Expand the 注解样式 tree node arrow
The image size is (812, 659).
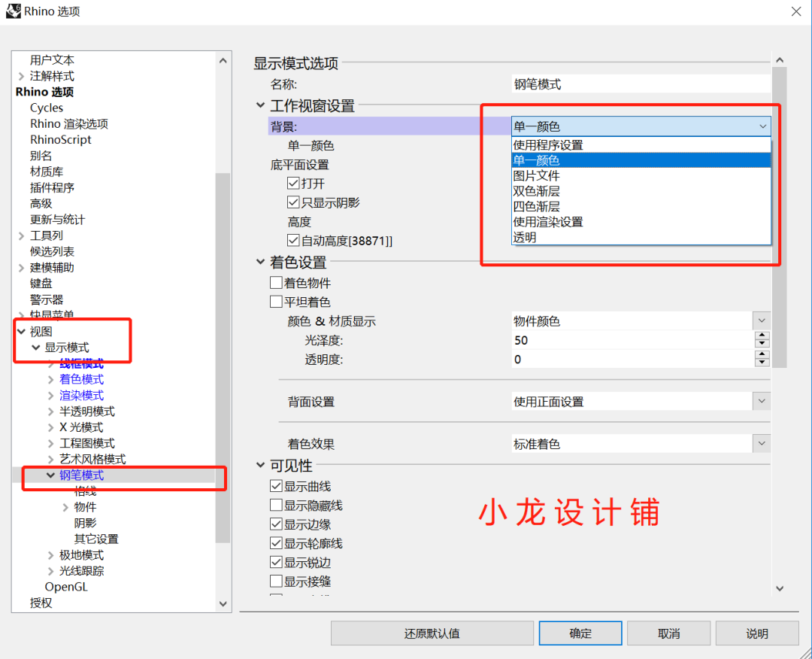tap(21, 76)
